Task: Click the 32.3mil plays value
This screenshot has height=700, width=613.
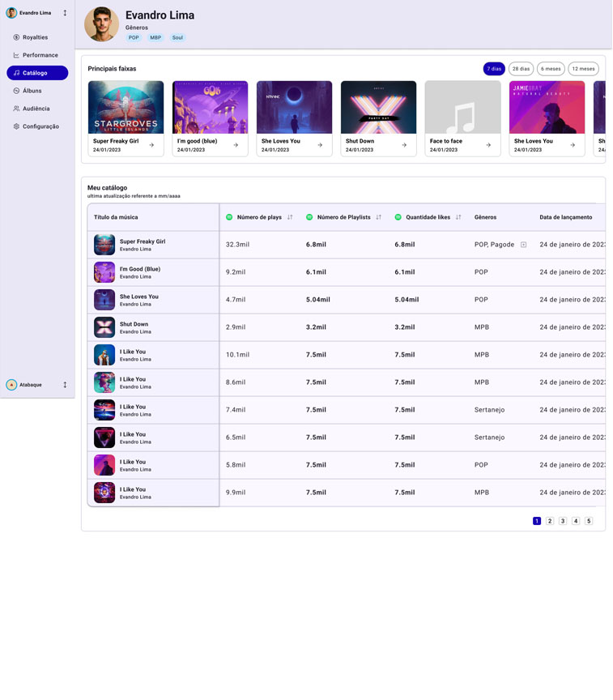Action: coord(237,245)
